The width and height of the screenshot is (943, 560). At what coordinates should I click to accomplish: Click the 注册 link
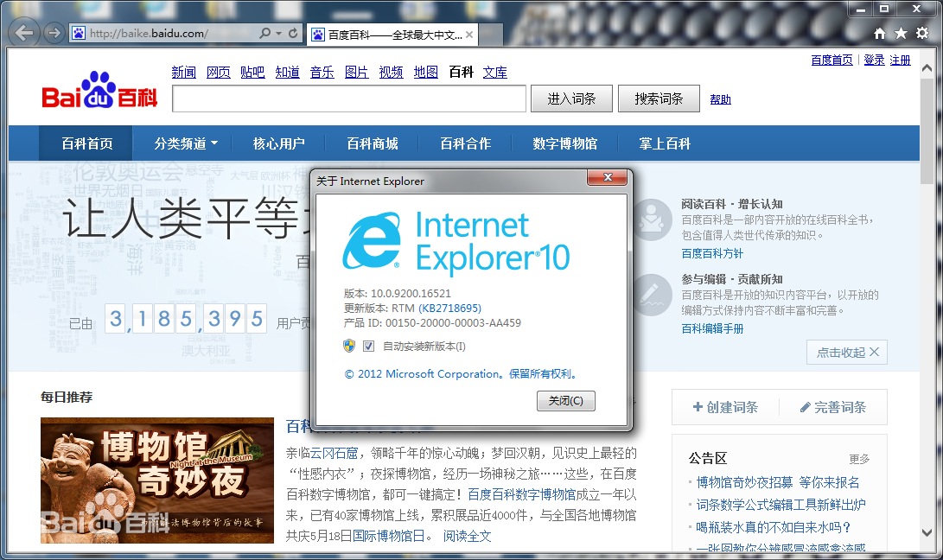(901, 60)
